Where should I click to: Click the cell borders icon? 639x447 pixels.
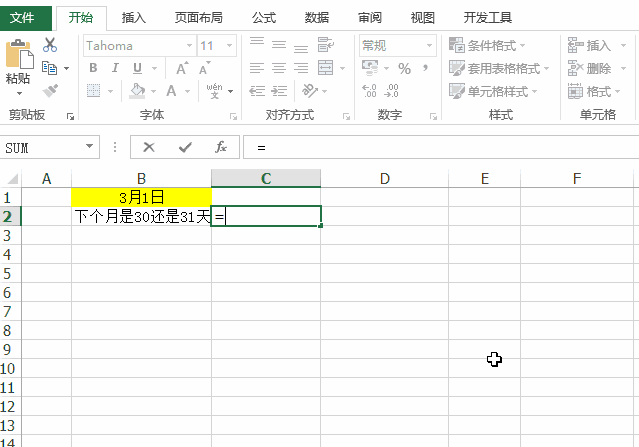click(94, 91)
